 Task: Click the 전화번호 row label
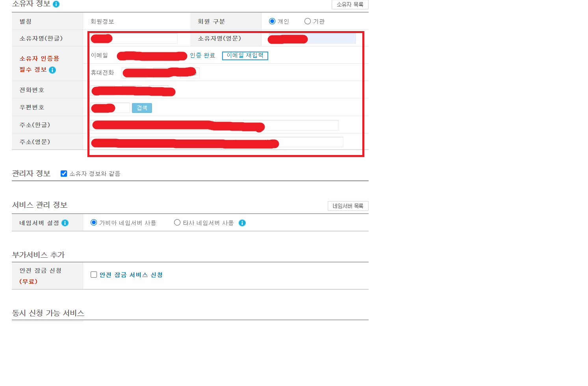[32, 90]
